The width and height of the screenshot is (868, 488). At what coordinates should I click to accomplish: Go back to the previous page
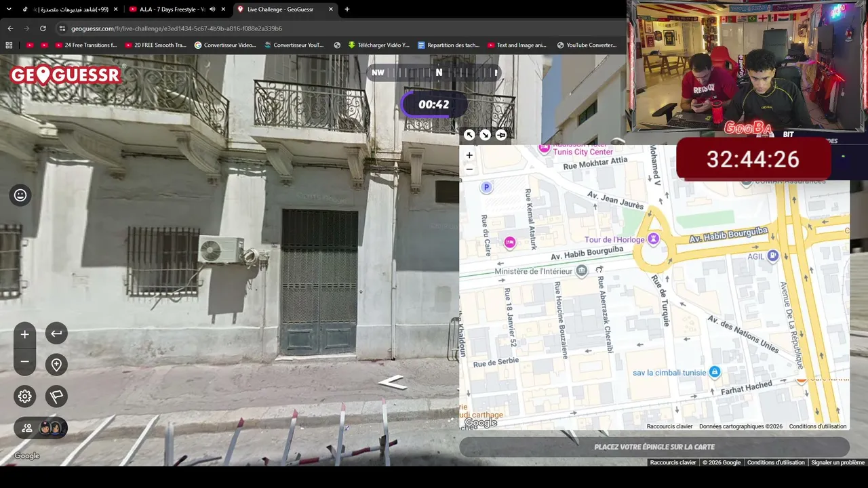coord(10,28)
